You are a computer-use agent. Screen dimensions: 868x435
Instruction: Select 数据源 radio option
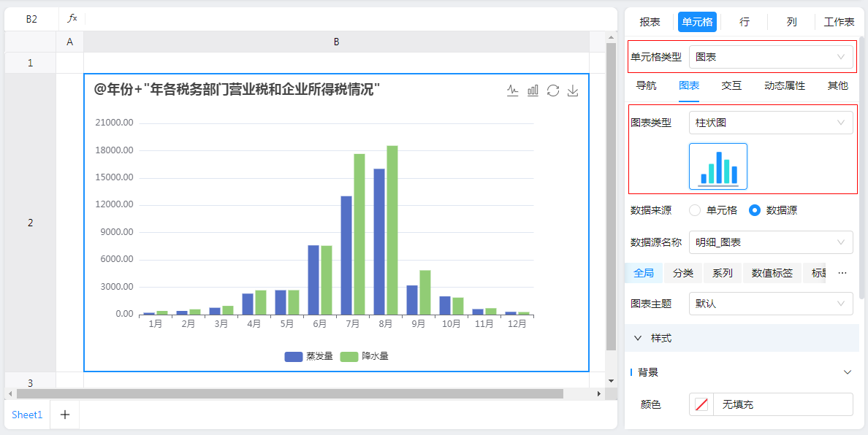click(755, 210)
